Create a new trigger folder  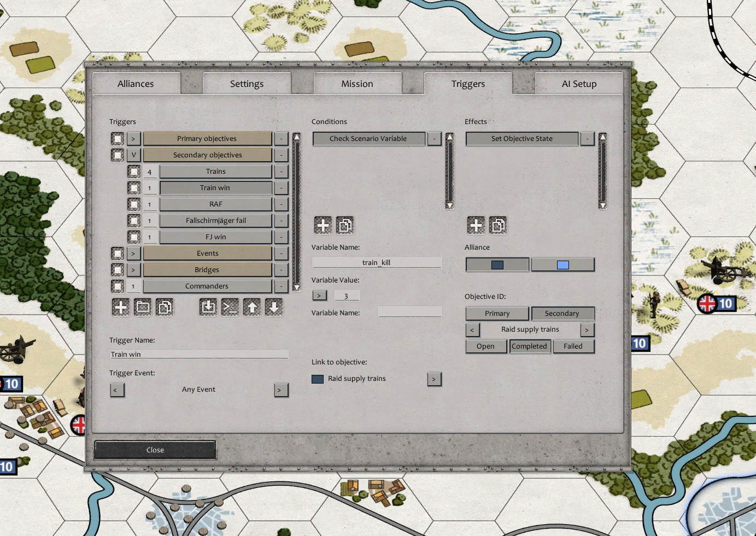tap(143, 307)
